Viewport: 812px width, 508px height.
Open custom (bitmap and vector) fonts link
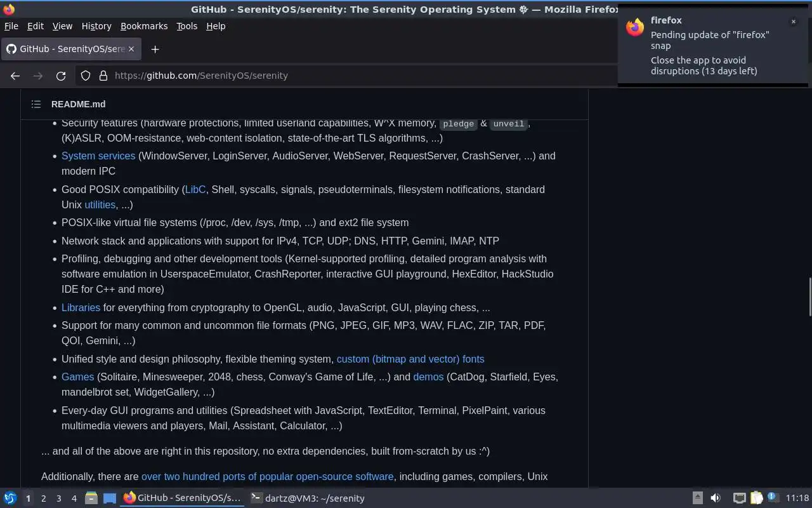[410, 359]
